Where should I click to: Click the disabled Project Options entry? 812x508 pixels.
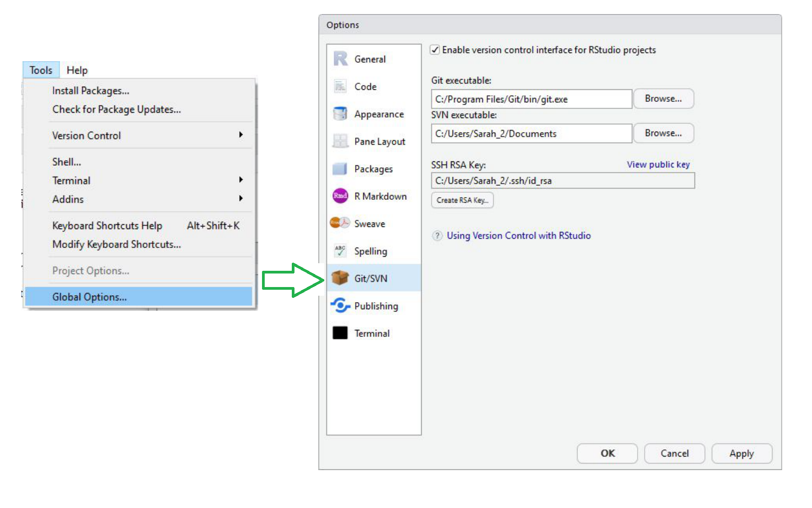tap(139, 271)
